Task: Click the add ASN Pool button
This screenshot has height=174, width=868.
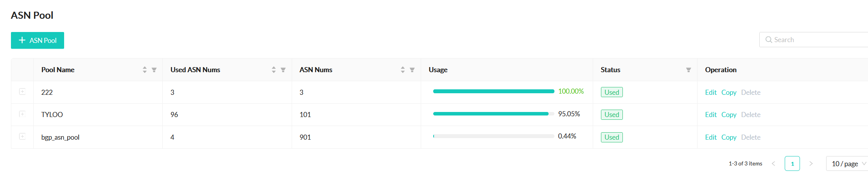Action: pos(38,41)
